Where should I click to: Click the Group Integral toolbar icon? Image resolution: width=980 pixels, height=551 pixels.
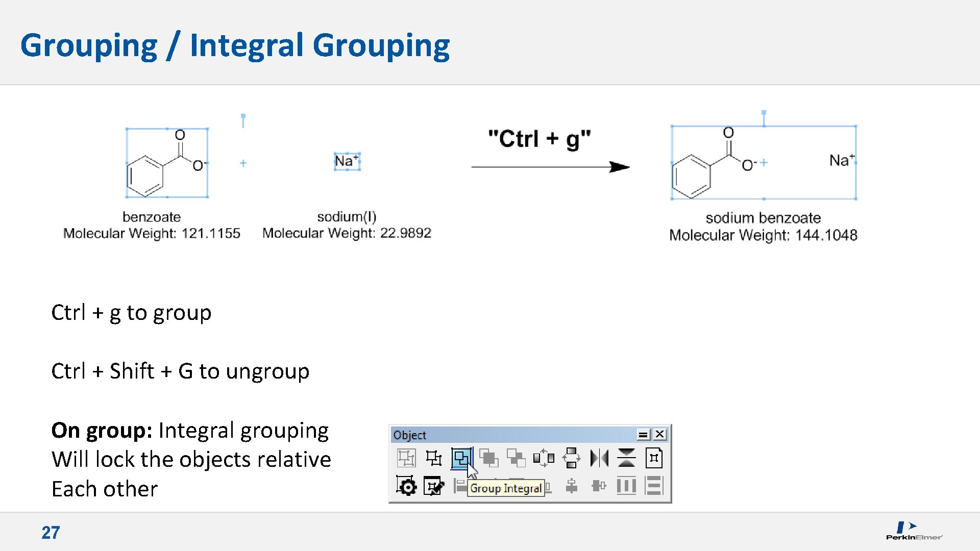point(461,458)
